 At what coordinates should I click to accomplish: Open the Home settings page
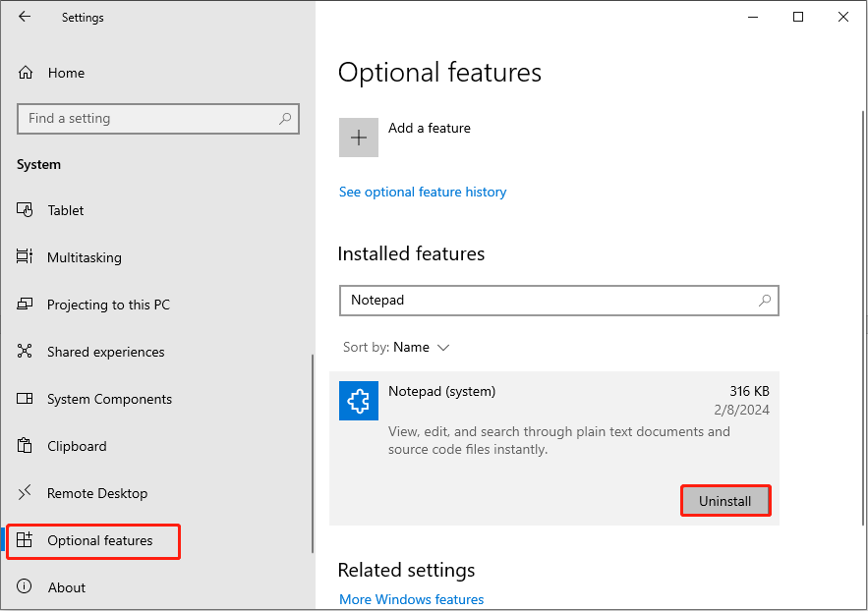coord(66,73)
